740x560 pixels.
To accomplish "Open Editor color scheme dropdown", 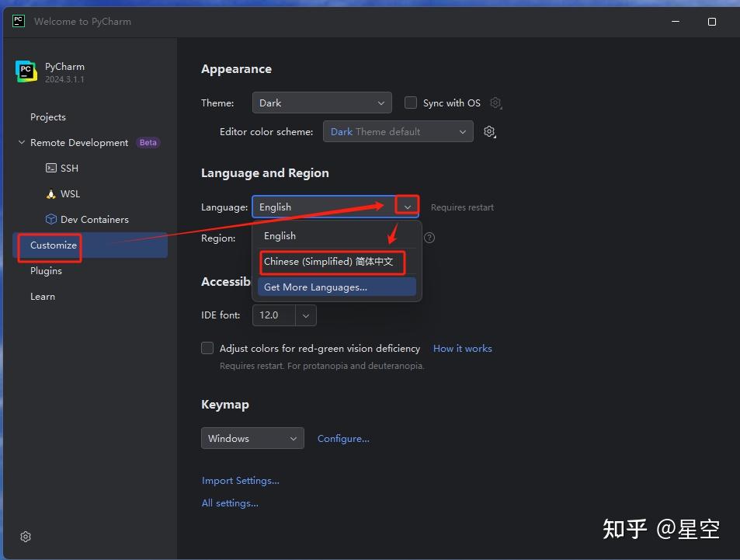I will tap(398, 131).
